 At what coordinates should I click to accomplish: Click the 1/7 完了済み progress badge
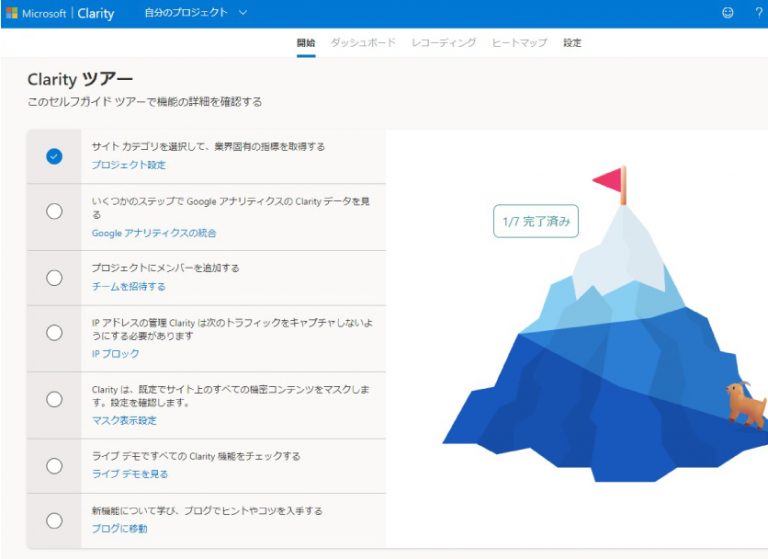(536, 221)
